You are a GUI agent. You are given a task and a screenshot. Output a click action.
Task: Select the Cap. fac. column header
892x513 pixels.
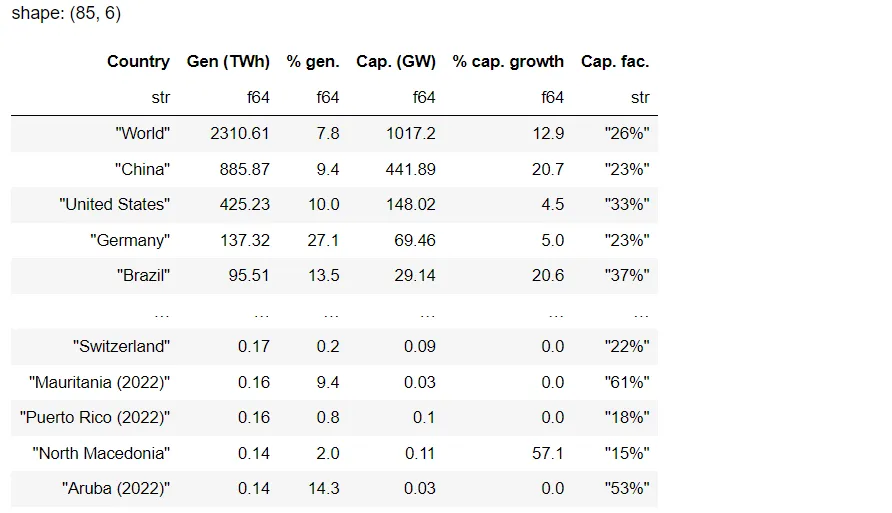614,62
